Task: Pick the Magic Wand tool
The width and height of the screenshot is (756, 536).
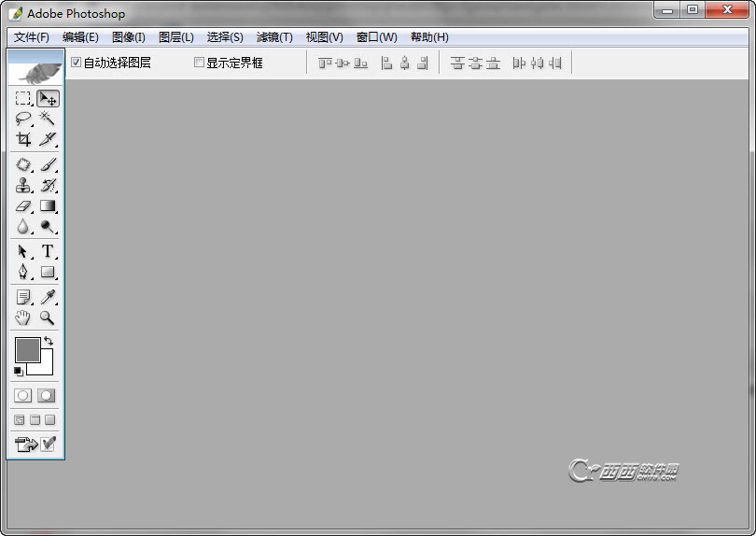Action: [x=48, y=119]
